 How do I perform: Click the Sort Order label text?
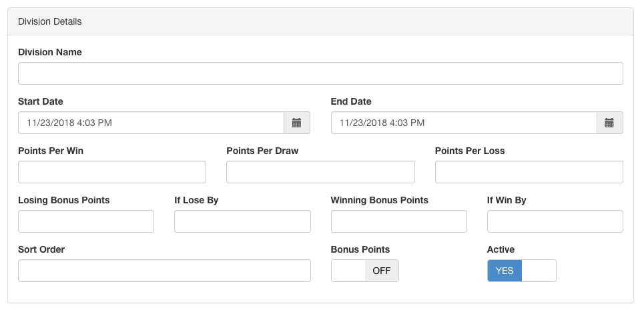coord(41,249)
